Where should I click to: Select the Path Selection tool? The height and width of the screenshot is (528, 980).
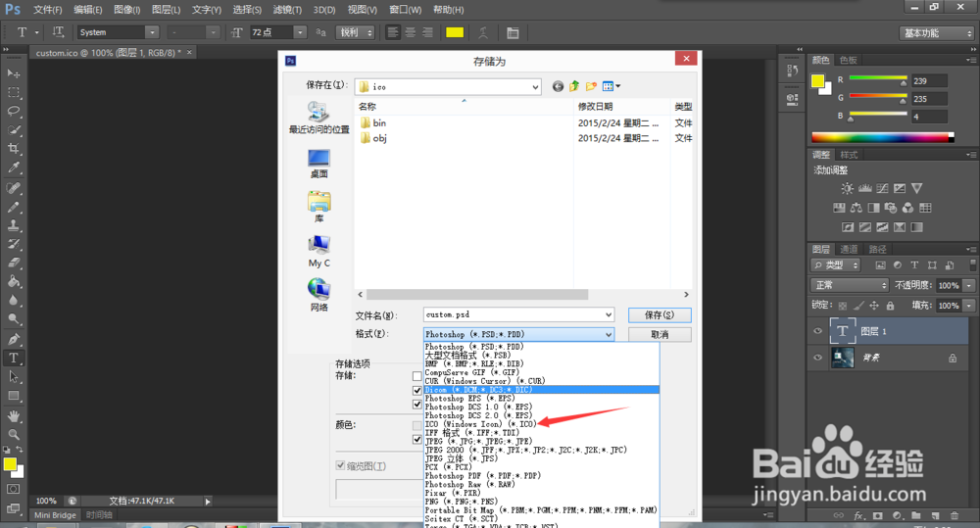14,377
